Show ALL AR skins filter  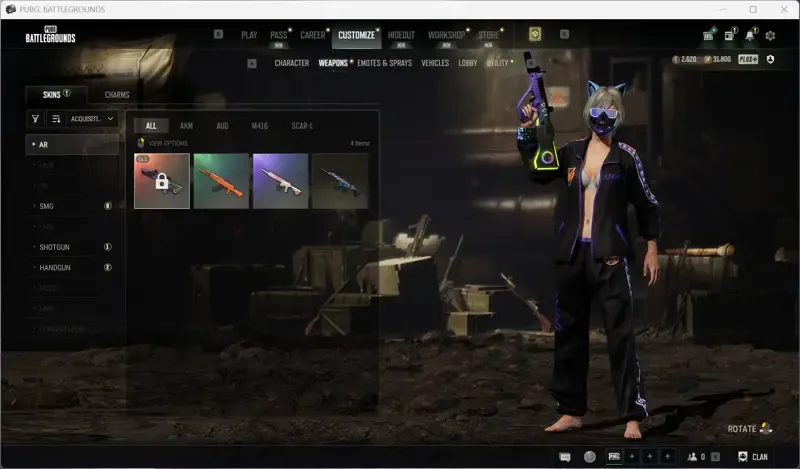pyautogui.click(x=151, y=126)
